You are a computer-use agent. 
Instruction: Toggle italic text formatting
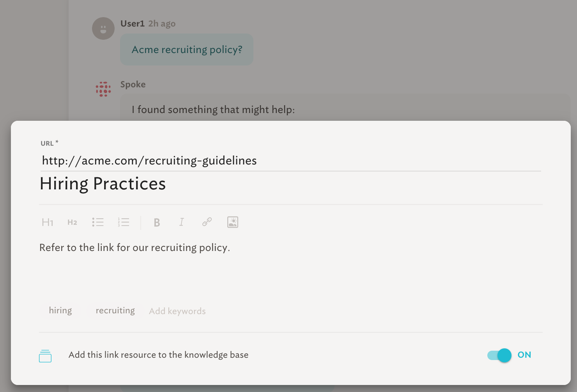pos(181,222)
